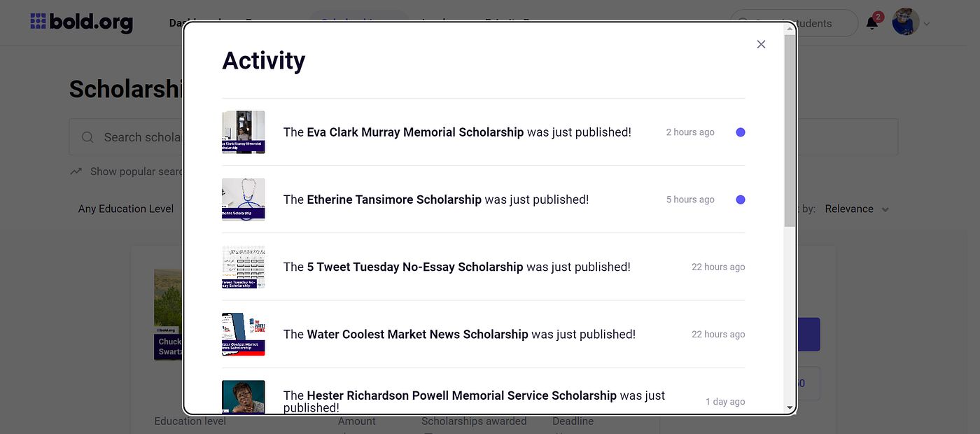Open the user profile avatar

905,22
